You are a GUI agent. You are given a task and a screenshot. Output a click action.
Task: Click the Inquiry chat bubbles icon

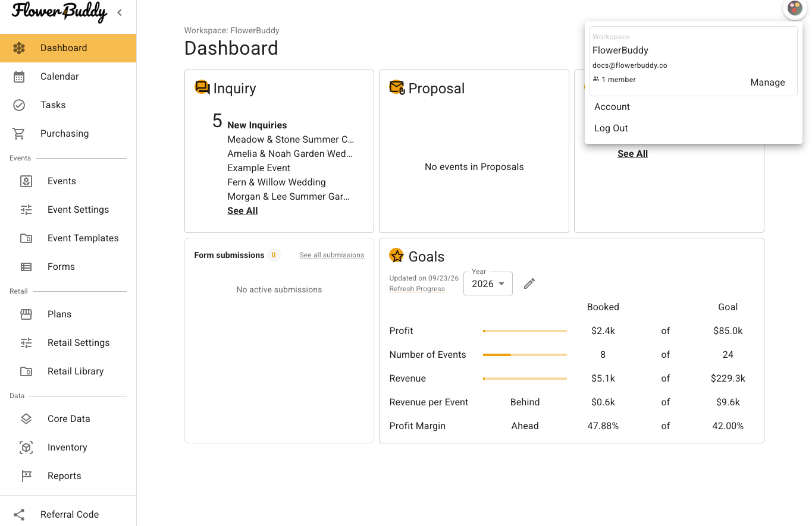(202, 87)
